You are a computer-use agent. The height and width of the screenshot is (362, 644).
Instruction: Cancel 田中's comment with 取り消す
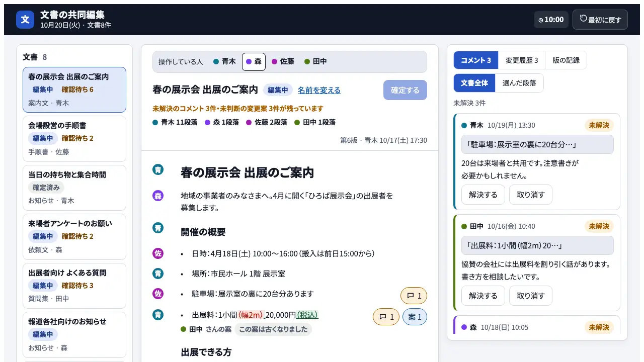531,296
